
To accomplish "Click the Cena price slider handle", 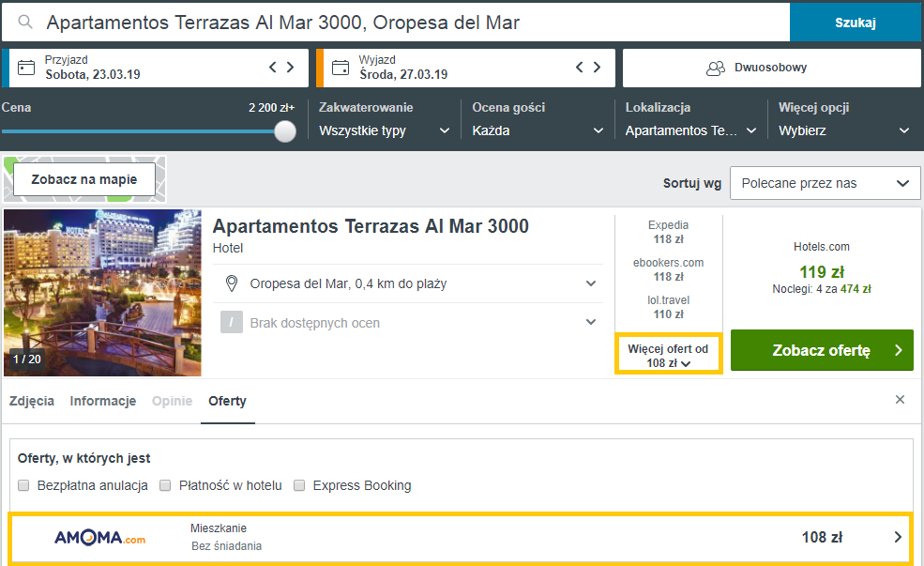I will pos(285,132).
